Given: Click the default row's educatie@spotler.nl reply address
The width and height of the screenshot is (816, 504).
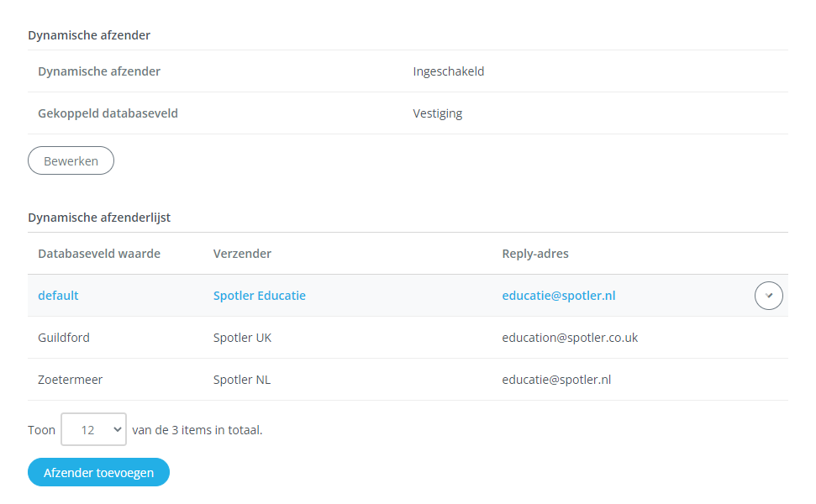Looking at the screenshot, I should pos(559,296).
